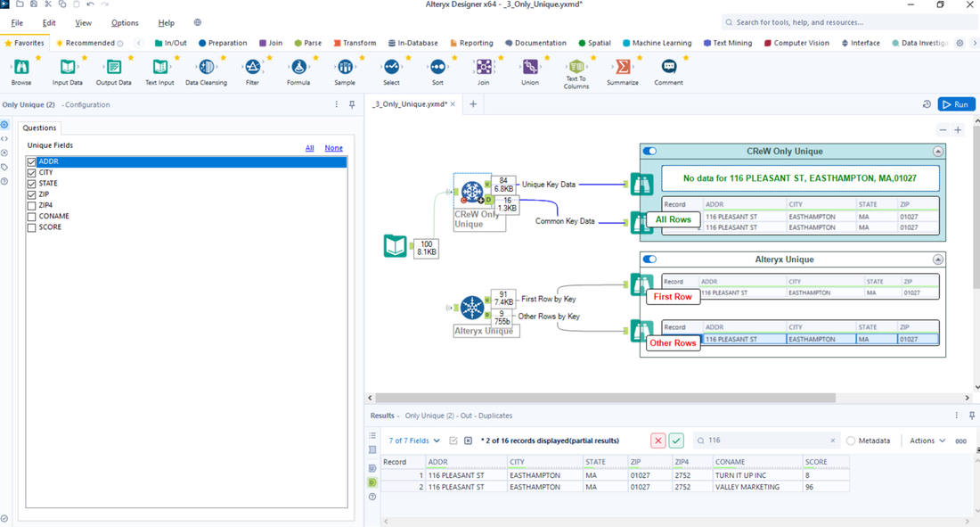Pick the Text To Columns tool

click(576, 66)
